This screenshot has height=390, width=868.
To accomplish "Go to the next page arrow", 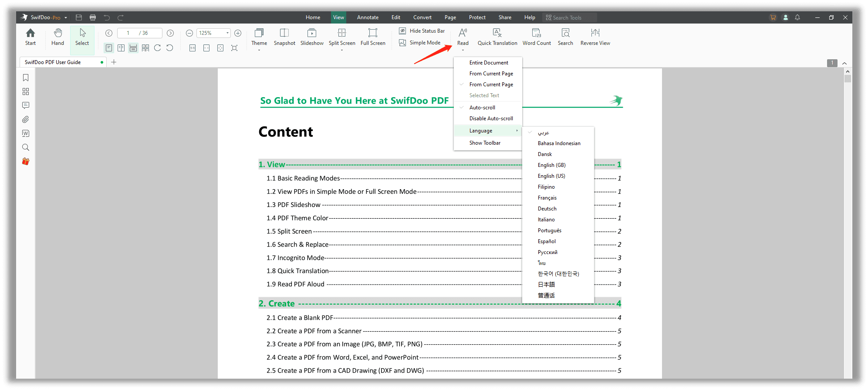I will pyautogui.click(x=170, y=33).
